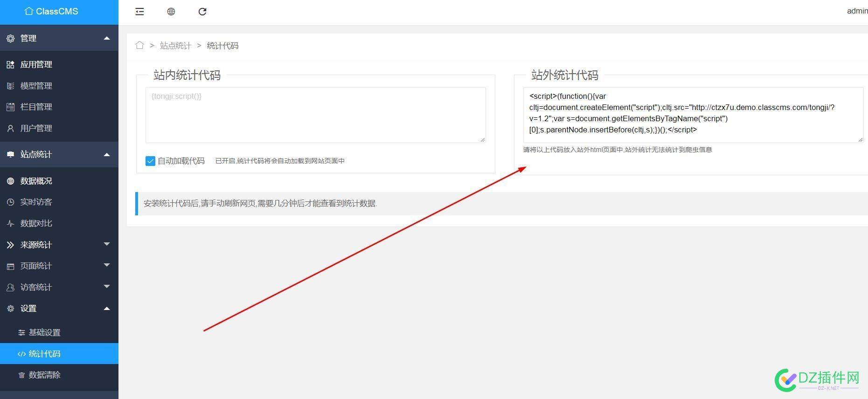Open the admin user menu
This screenshot has width=868, height=399.
click(857, 11)
